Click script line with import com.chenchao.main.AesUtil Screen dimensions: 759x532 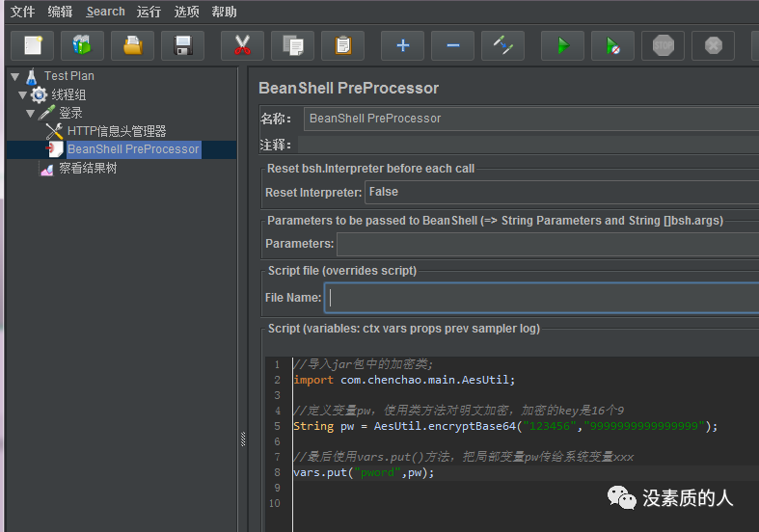click(x=404, y=380)
